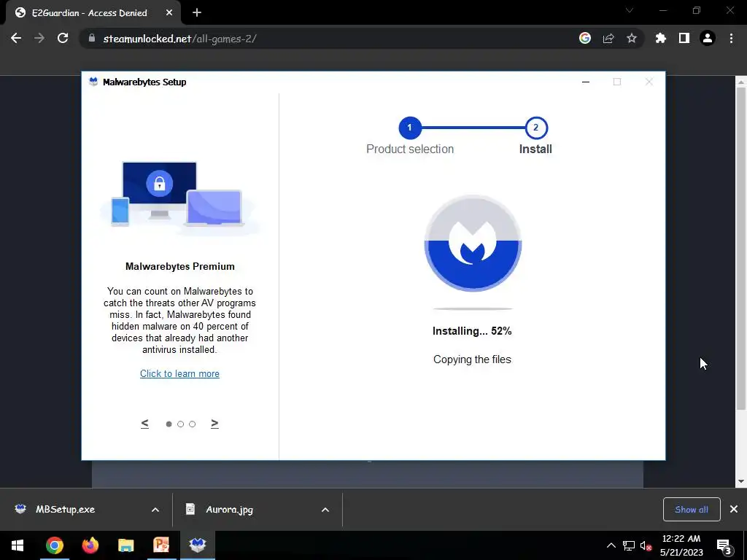Image resolution: width=747 pixels, height=560 pixels.
Task: Click the lock icon in address bar
Action: pyautogui.click(x=91, y=39)
